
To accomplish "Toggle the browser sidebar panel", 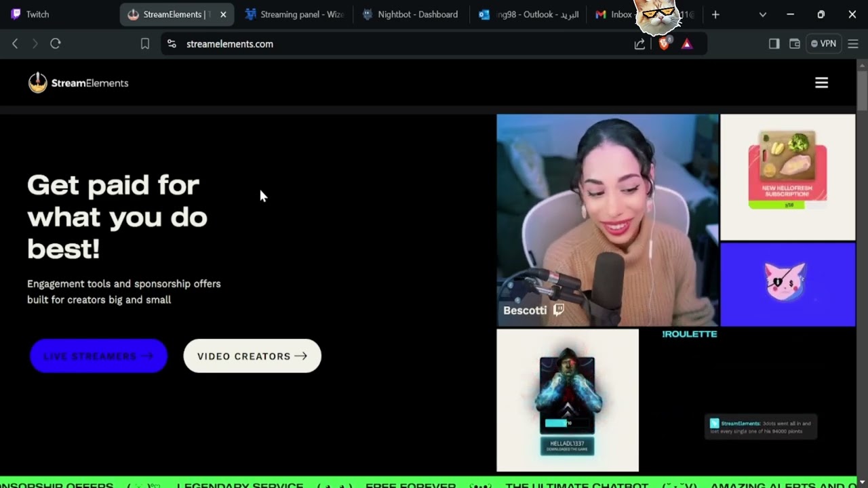I will pos(774,43).
